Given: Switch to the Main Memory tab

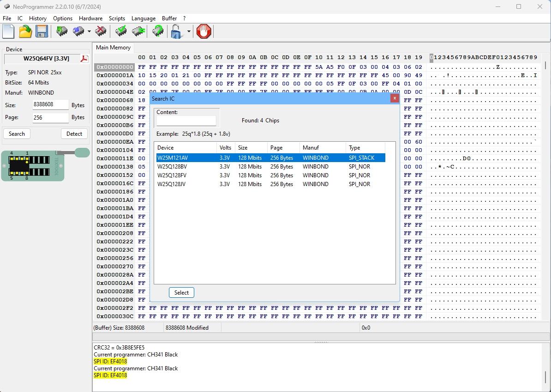Looking at the screenshot, I should (113, 48).
